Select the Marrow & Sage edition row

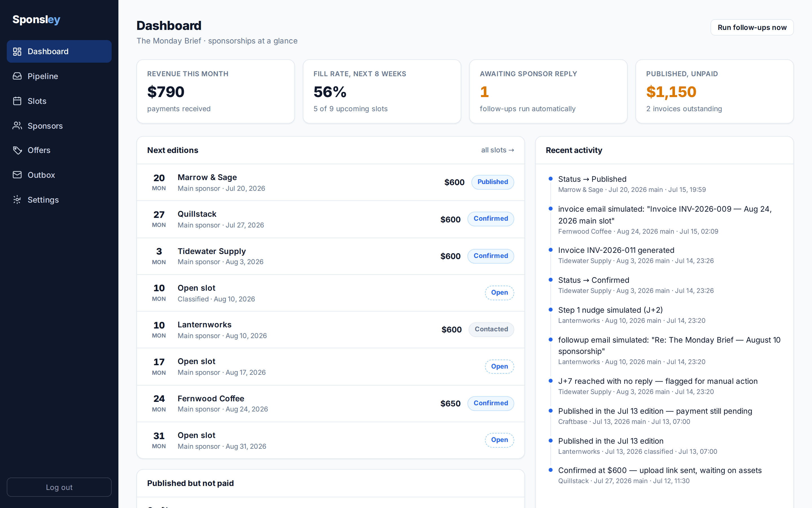[330, 182]
